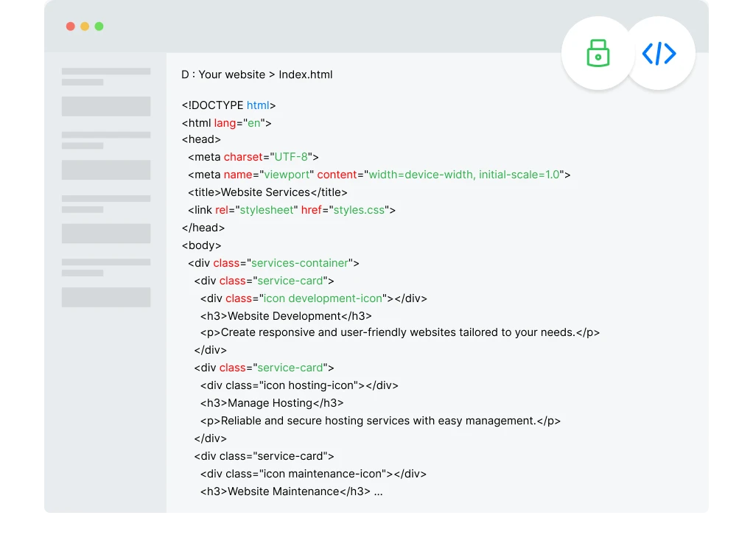Click the blue code brackets icon

pyautogui.click(x=659, y=53)
